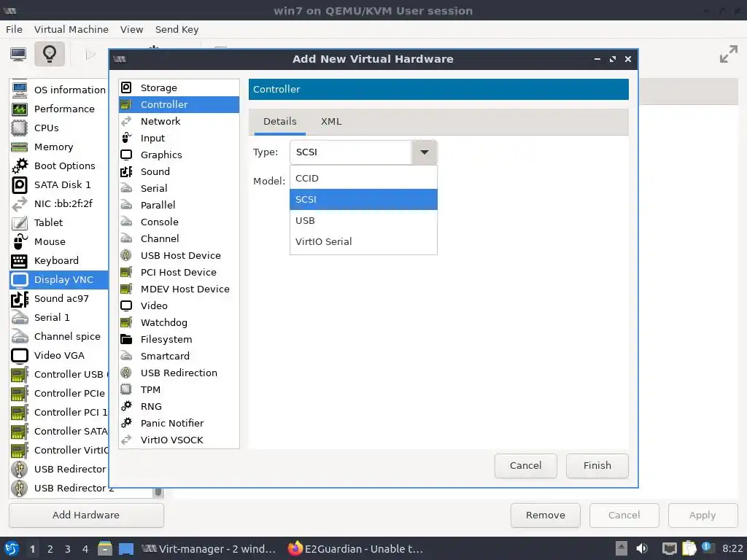Screen dimensions: 747x560
Task: Open the Send Key menu
Action: pyautogui.click(x=177, y=29)
